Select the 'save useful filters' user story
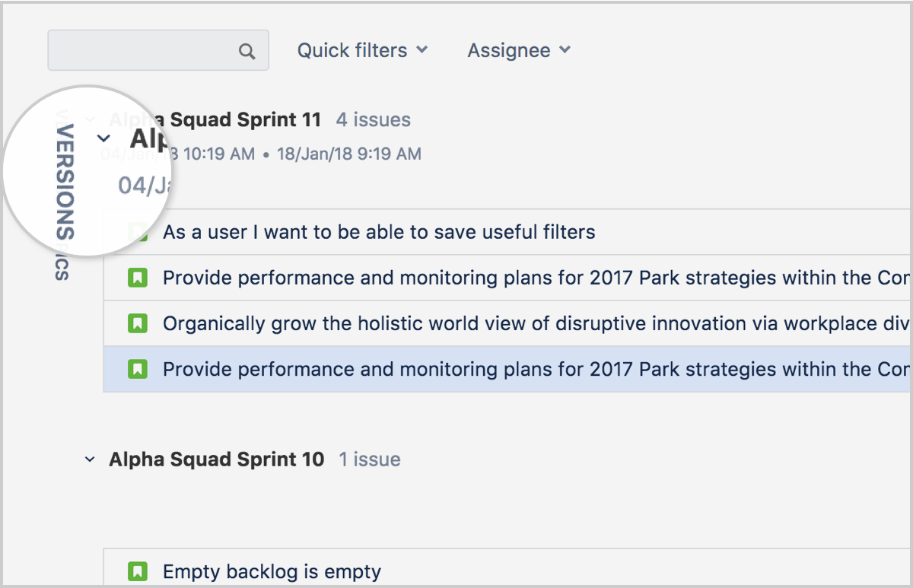Viewport: 913px width, 588px height. (x=379, y=232)
